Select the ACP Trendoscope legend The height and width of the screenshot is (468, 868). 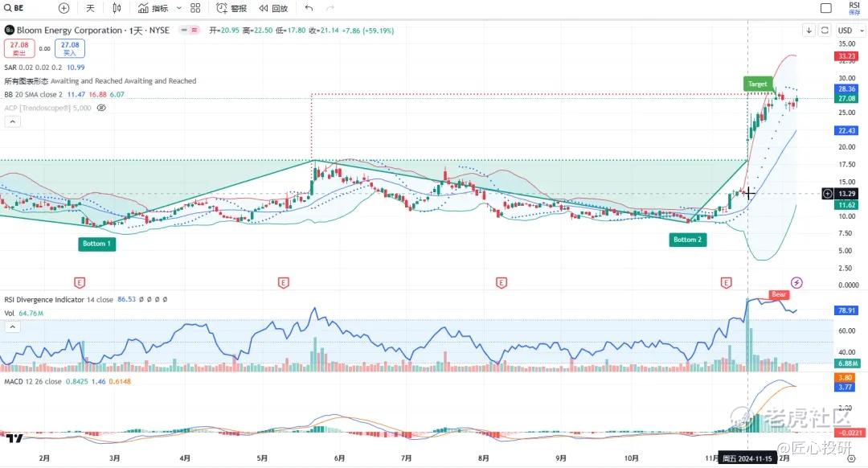47,108
